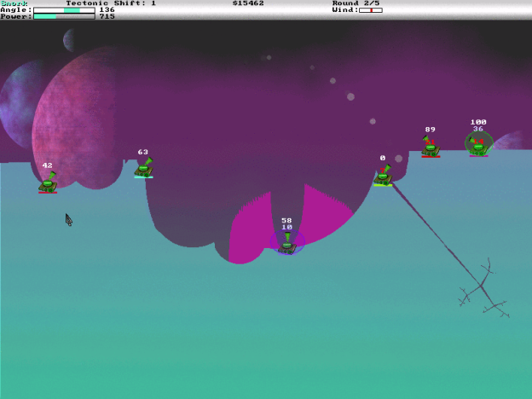Viewport: 532px width, 399px height.
Task: Click the shielded tank in the crater
Action: click(x=287, y=243)
